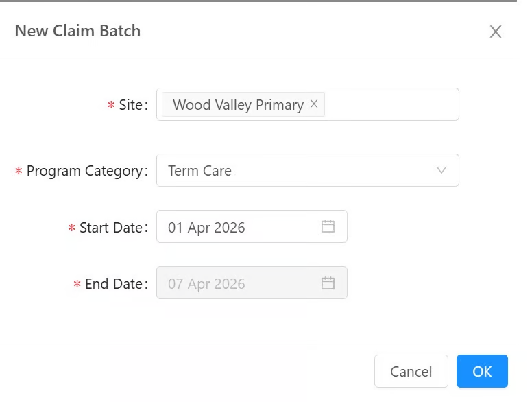This screenshot has width=532, height=402.
Task: Click the red asterisk beside Program Category
Action: (x=19, y=172)
